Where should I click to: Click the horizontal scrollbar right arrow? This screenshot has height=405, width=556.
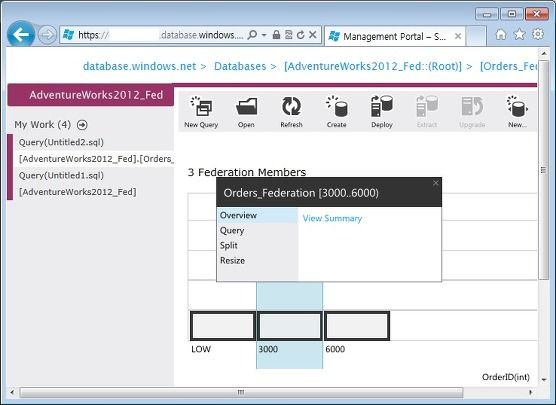click(x=531, y=392)
